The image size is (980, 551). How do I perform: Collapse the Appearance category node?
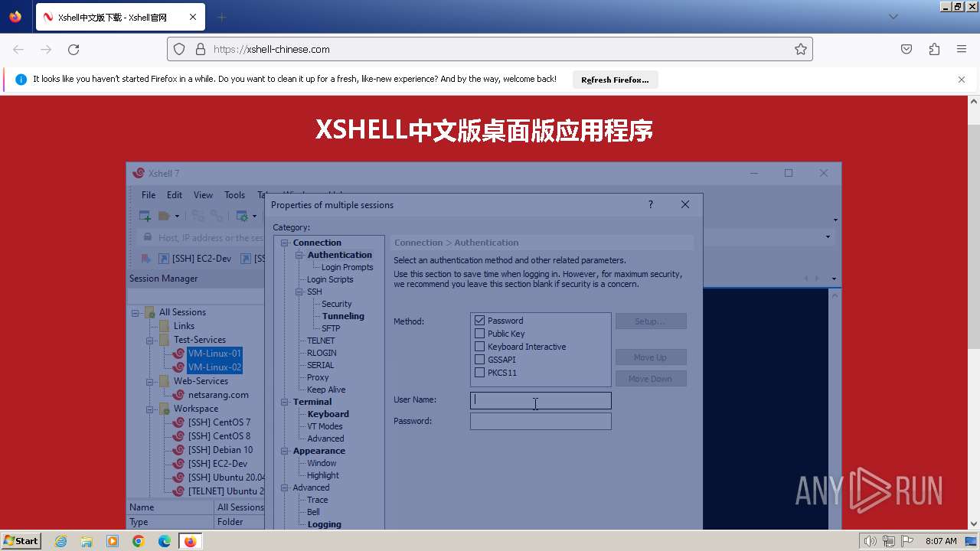coord(285,451)
